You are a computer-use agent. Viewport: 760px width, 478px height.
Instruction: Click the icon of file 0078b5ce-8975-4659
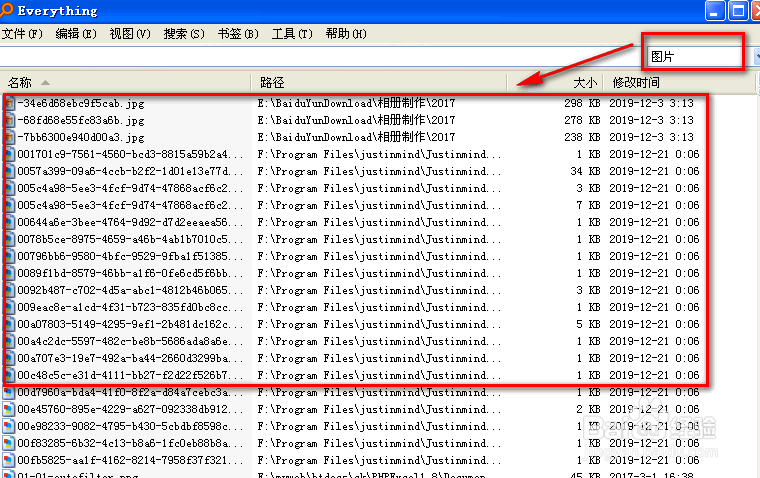coord(9,239)
